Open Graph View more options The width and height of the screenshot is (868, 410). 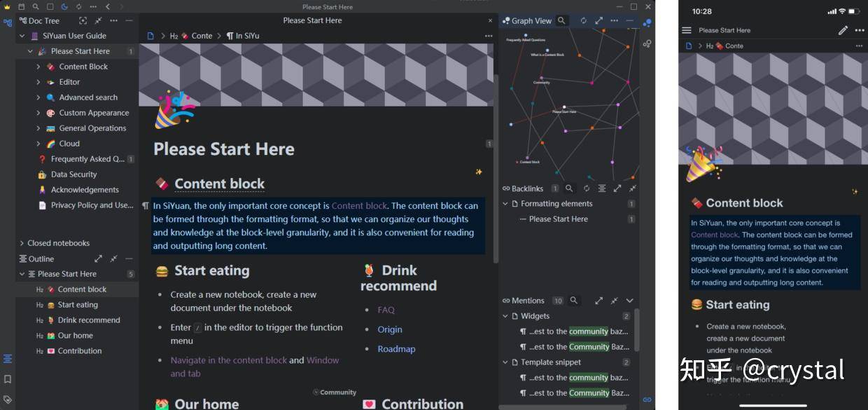tap(615, 21)
